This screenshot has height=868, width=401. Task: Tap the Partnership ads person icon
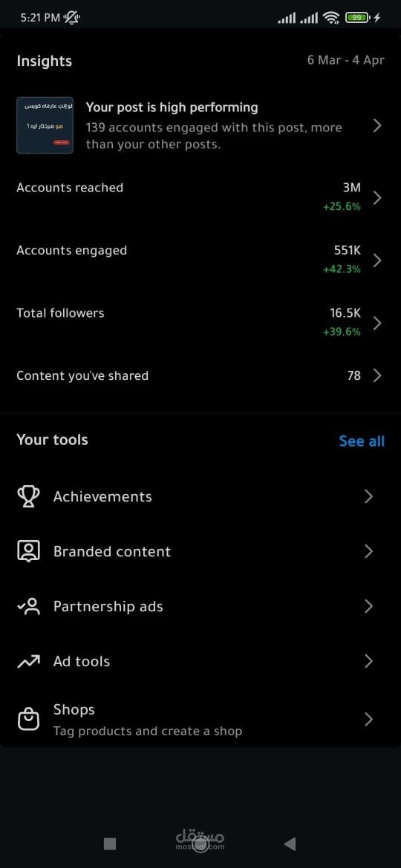pyautogui.click(x=28, y=606)
